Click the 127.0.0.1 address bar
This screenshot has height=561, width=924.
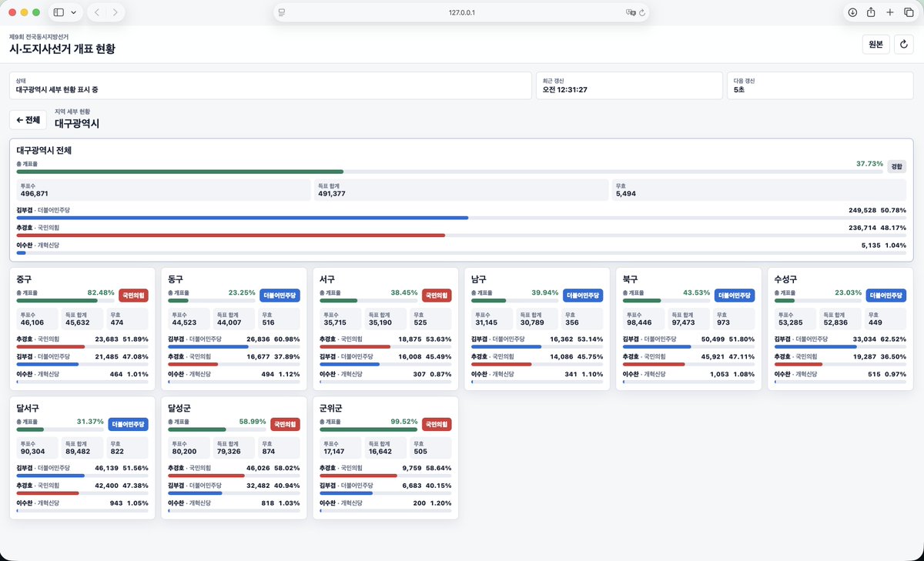point(462,12)
